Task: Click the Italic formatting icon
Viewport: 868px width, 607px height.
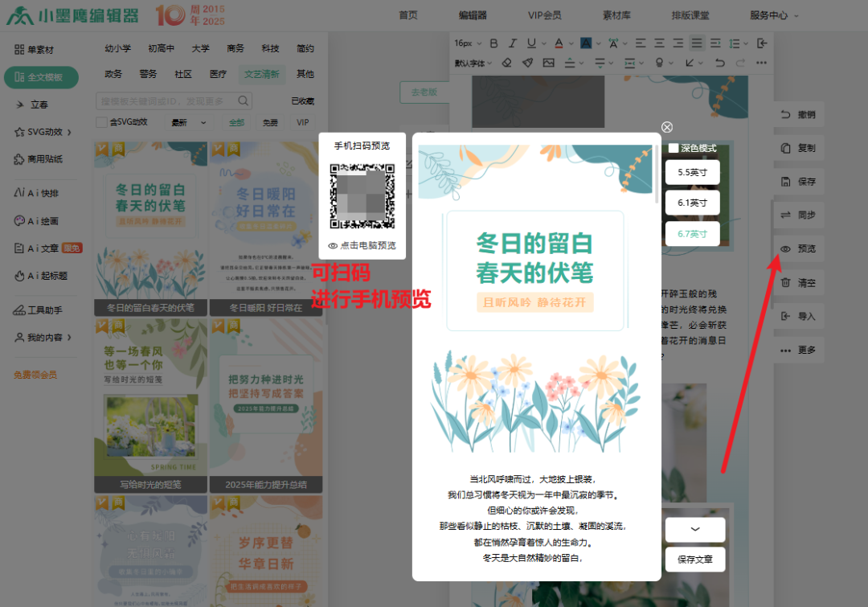Action: click(513, 43)
